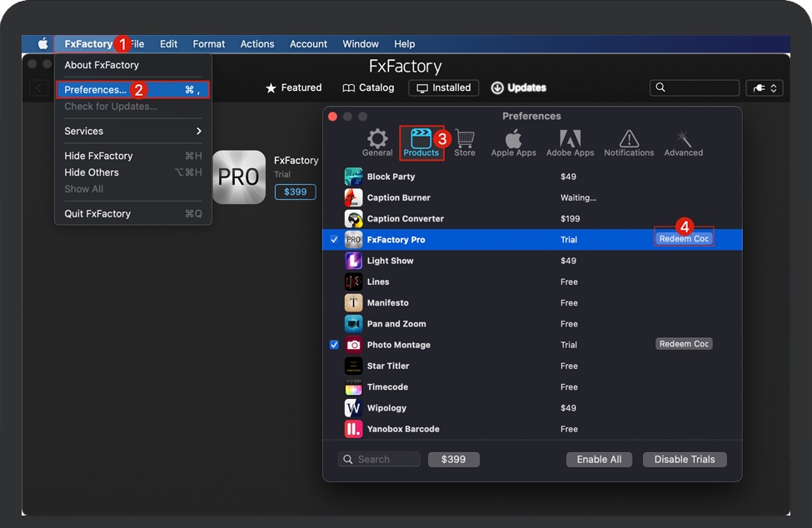Switch to the Catalog tab

368,87
